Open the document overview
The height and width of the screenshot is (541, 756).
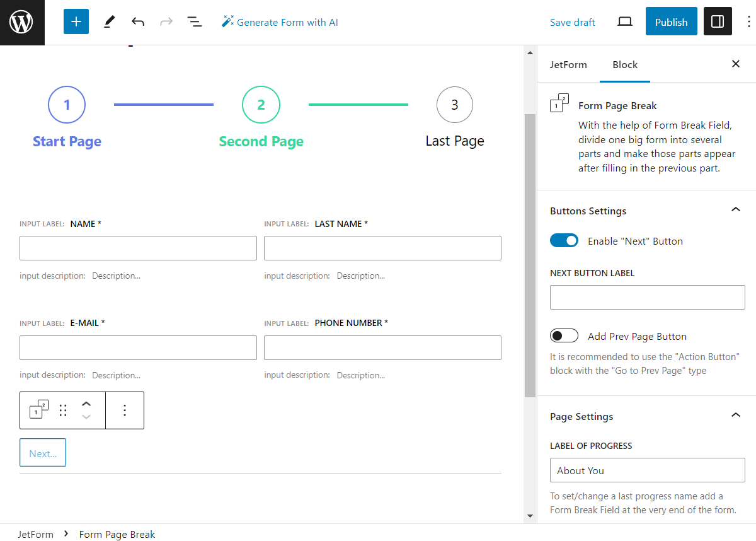pos(195,21)
